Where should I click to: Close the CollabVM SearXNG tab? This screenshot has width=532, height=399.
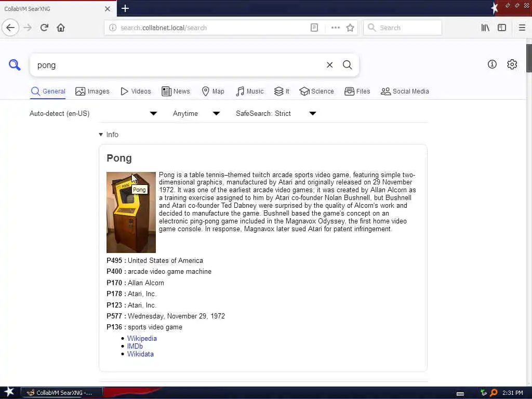pyautogui.click(x=107, y=9)
